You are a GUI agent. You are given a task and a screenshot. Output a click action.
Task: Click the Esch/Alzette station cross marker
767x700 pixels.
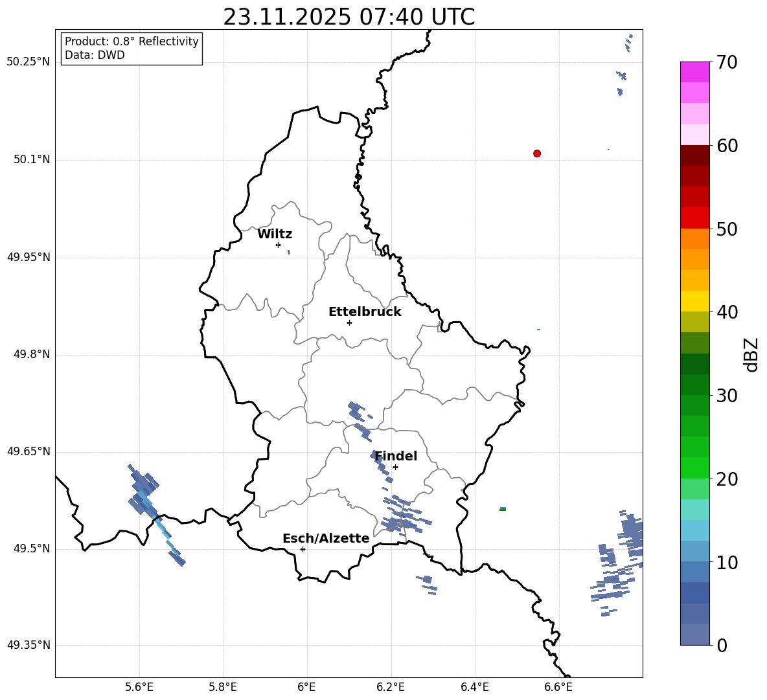(303, 549)
